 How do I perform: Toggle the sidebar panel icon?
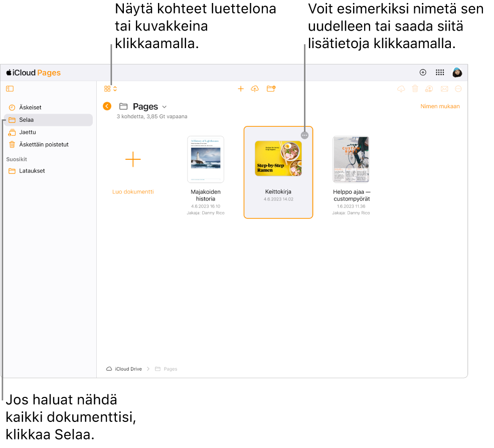(x=10, y=89)
